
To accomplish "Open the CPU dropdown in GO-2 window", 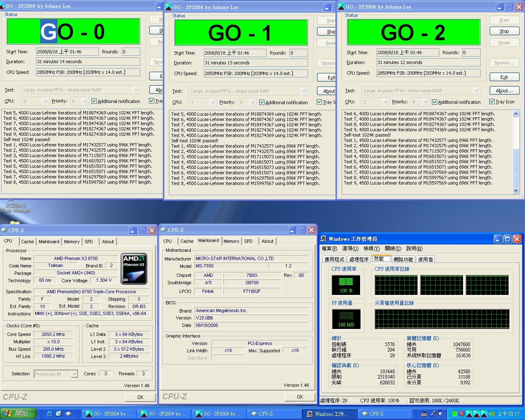I will pos(386,102).
